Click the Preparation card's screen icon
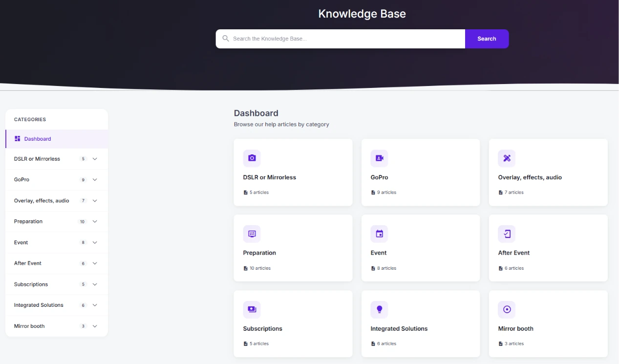The height and width of the screenshot is (364, 619). pos(252,234)
